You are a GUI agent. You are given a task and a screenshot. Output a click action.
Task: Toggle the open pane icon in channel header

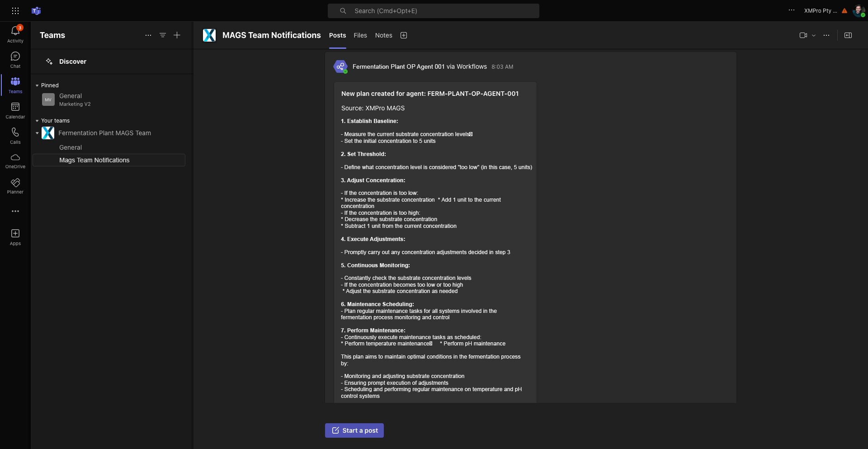(848, 35)
